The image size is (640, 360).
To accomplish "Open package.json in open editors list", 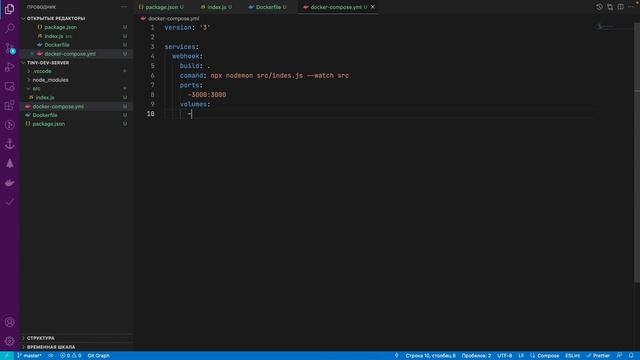I will (60, 27).
